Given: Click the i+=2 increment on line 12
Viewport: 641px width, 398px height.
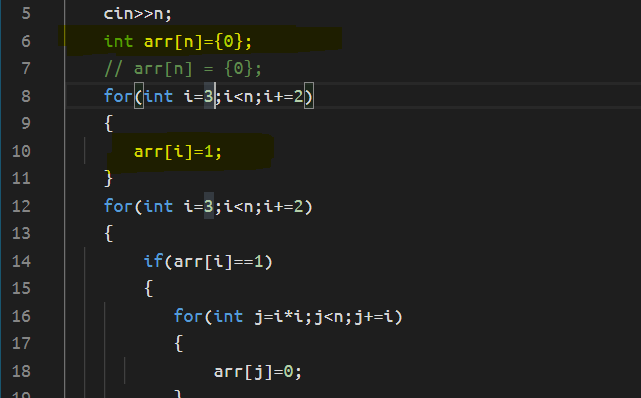Looking at the screenshot, I should pos(283,206).
